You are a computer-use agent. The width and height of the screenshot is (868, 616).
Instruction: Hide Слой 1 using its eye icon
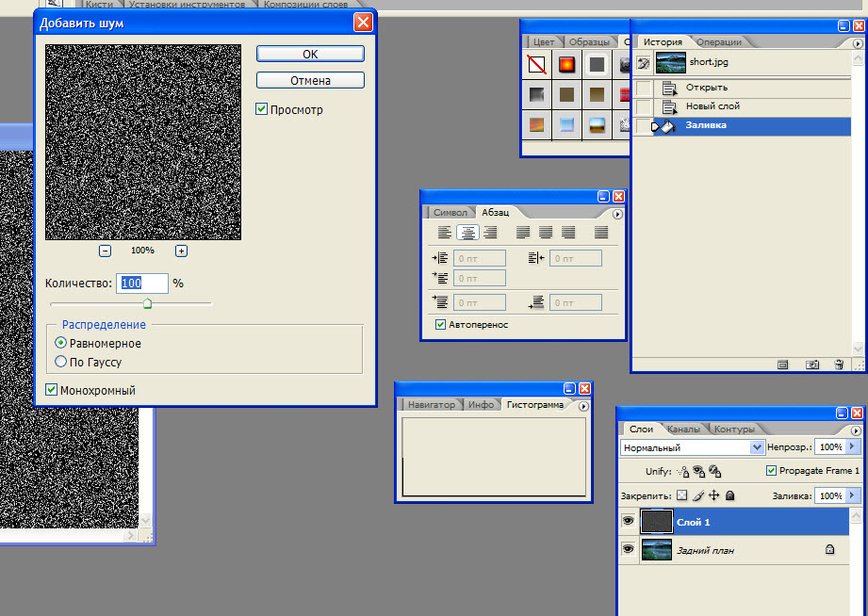628,522
